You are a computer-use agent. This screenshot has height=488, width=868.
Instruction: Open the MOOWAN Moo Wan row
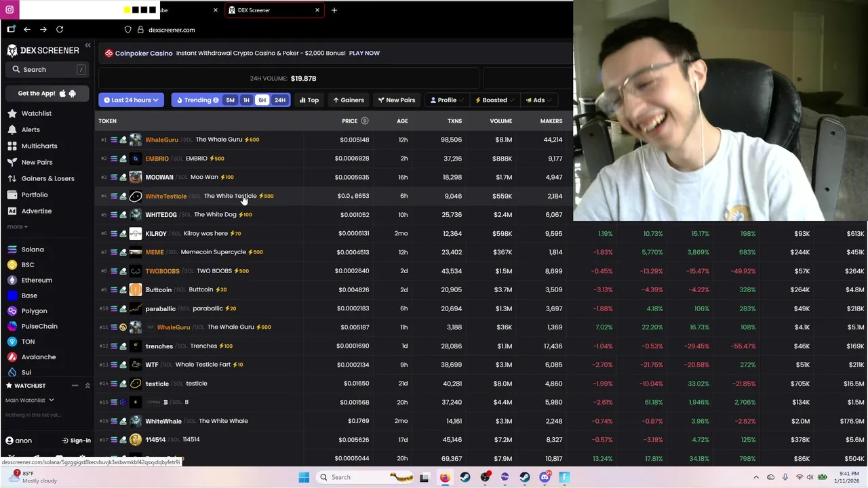click(x=334, y=177)
